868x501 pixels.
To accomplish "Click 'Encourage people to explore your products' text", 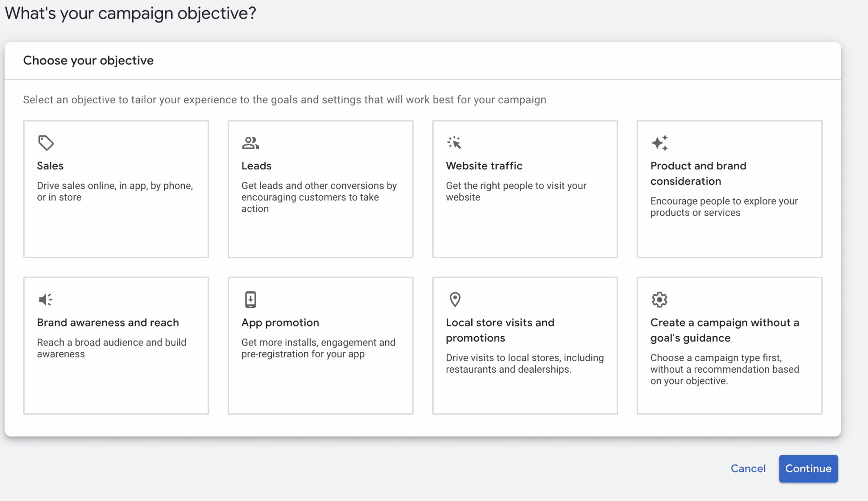I will coord(724,207).
